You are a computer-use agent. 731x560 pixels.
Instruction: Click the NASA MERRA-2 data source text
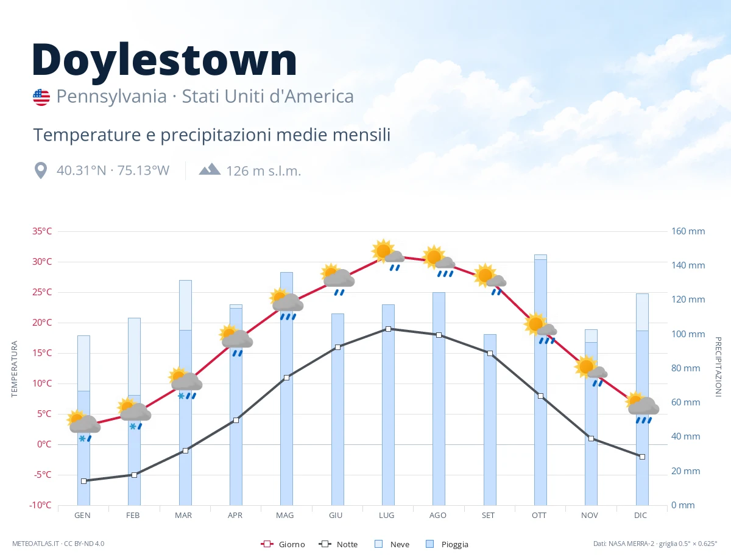[655, 544]
